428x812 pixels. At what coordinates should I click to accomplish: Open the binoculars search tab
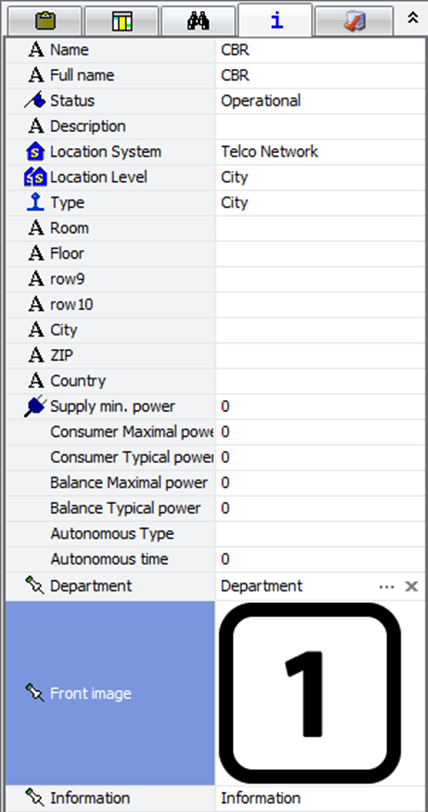(198, 21)
